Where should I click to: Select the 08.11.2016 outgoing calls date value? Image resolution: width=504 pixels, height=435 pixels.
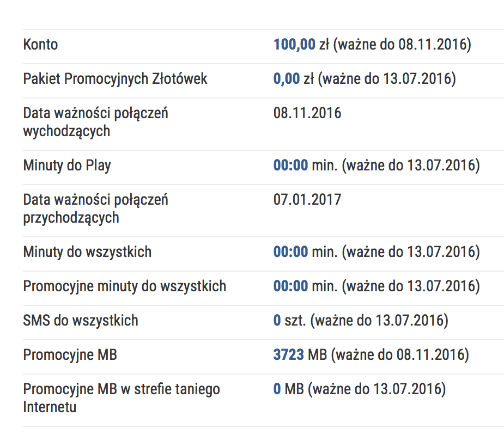307,113
